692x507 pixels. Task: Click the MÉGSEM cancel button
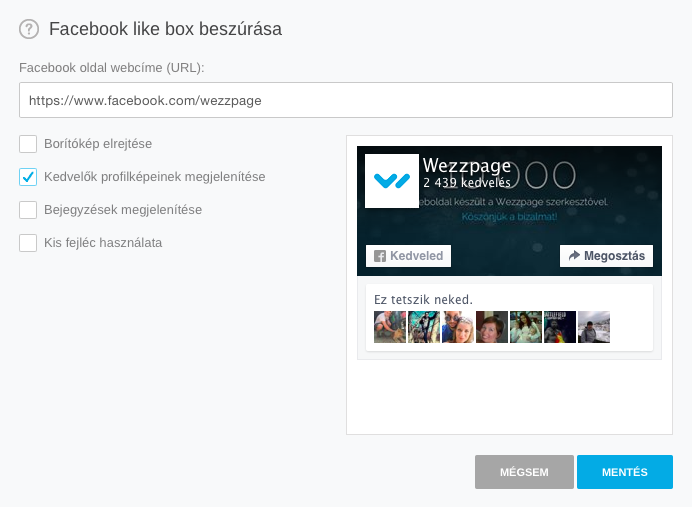(x=524, y=472)
